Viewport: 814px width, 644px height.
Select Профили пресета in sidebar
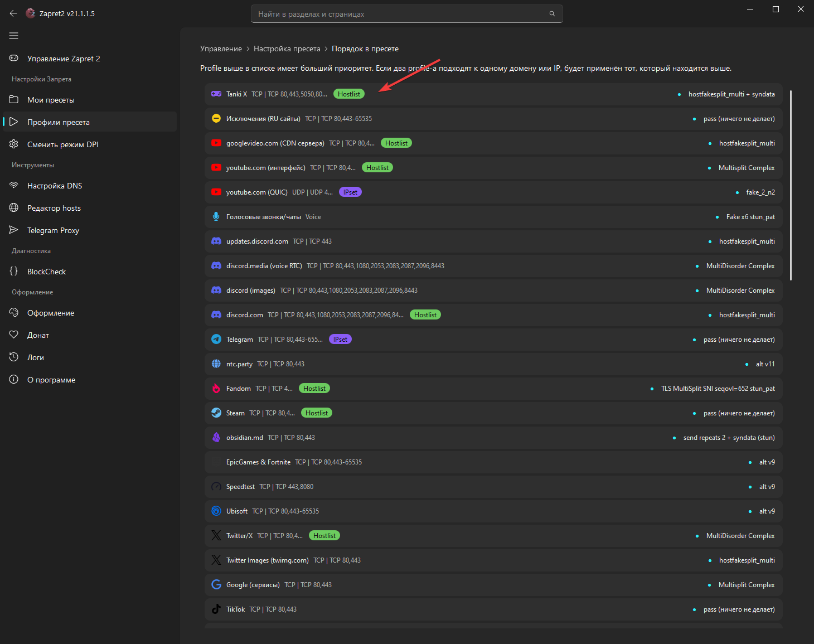coord(90,122)
